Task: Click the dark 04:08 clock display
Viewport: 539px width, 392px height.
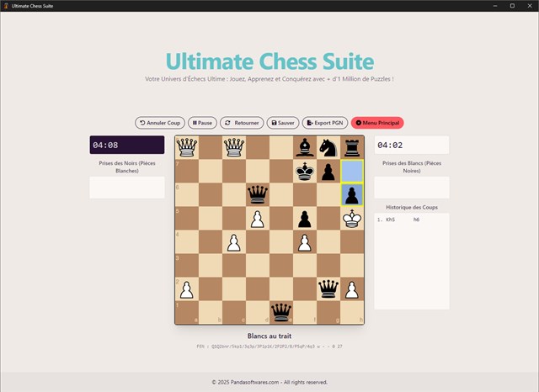Action: [127, 145]
